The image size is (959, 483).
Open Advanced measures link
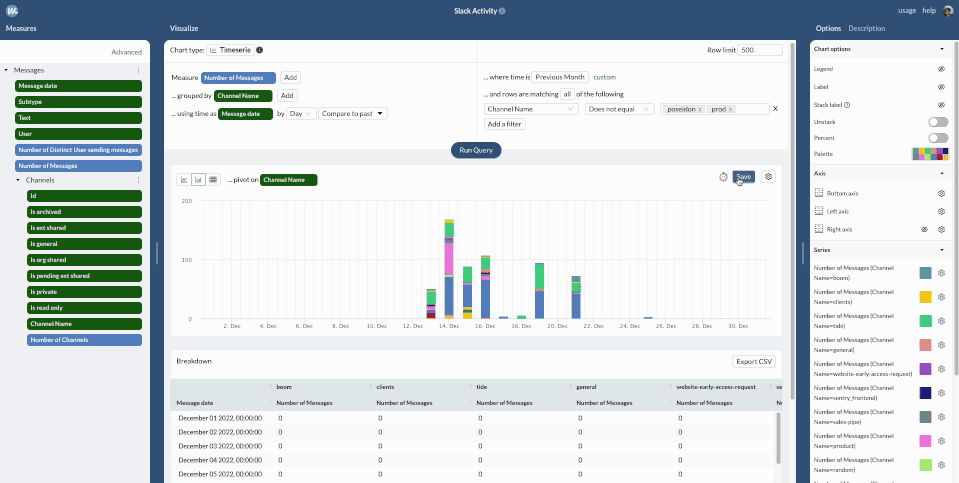pos(127,53)
